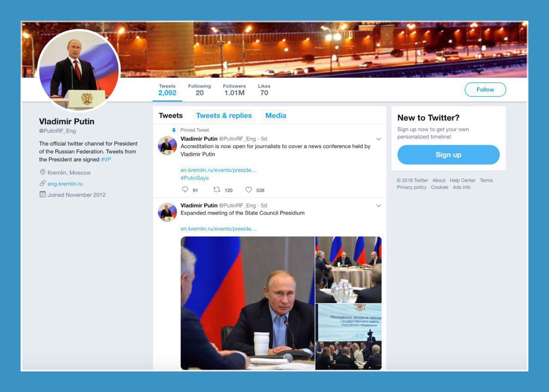
Task: Open avatar on State Council Presidium tweet
Action: [x=167, y=212]
